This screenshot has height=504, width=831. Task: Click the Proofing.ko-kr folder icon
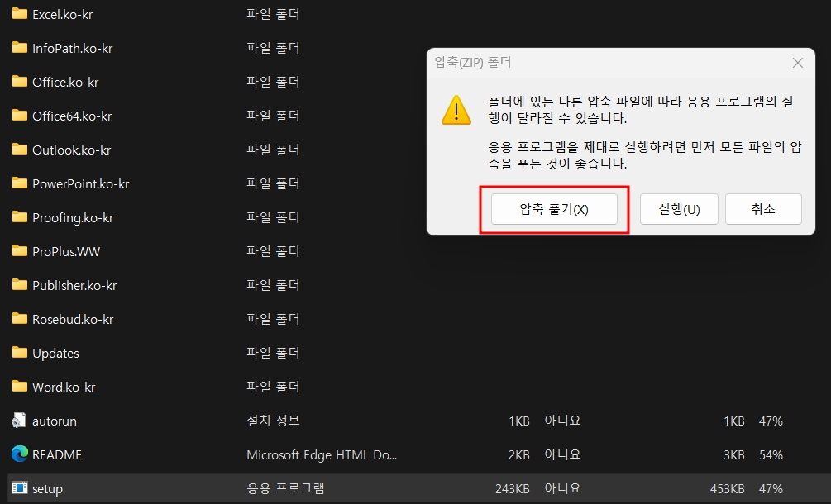(x=20, y=217)
